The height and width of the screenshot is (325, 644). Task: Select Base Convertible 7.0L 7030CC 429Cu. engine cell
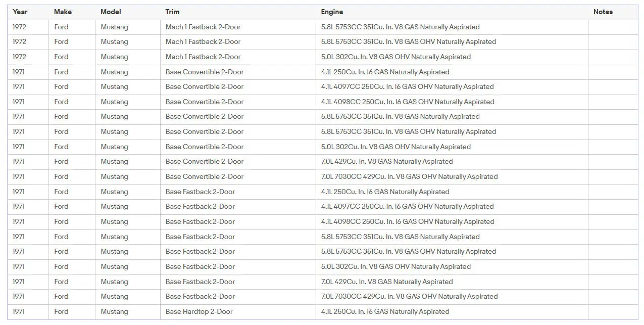(452, 177)
